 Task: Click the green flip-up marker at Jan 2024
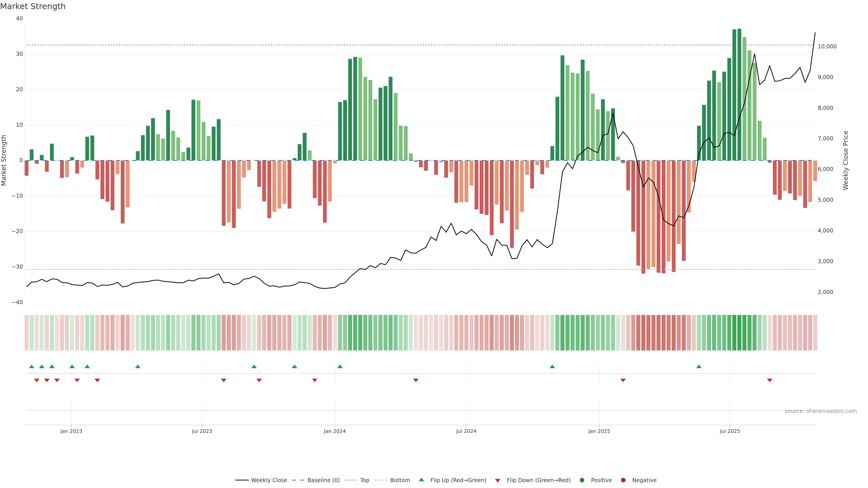[x=340, y=366]
